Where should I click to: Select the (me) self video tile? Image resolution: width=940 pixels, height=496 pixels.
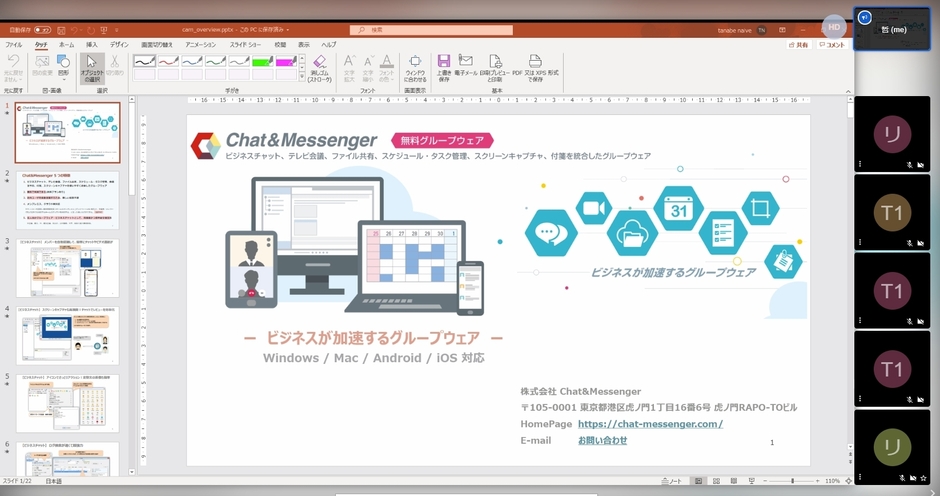tap(891, 29)
